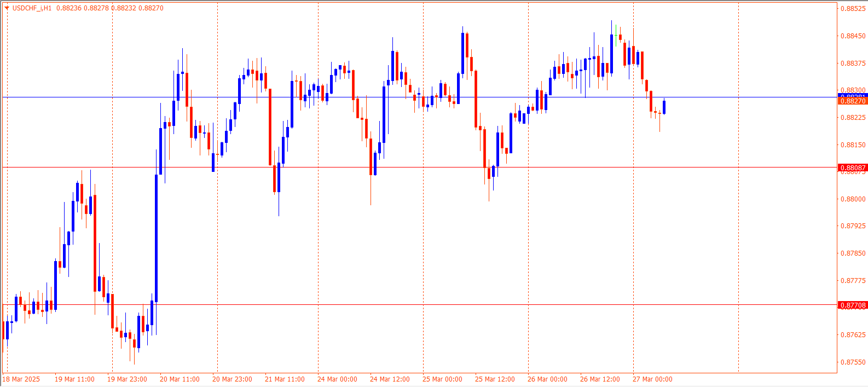Click price scale value 0.88450
This screenshot has width=868, height=387.
[x=853, y=36]
